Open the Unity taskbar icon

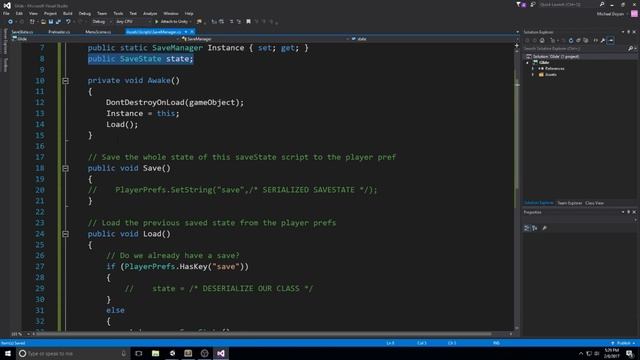[172, 353]
